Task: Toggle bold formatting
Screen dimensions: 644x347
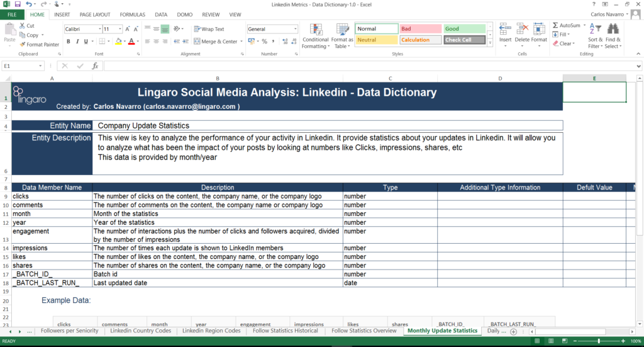Action: click(68, 41)
